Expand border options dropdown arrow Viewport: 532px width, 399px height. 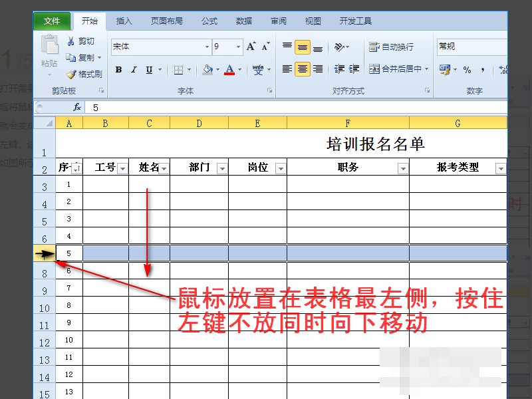click(x=189, y=70)
